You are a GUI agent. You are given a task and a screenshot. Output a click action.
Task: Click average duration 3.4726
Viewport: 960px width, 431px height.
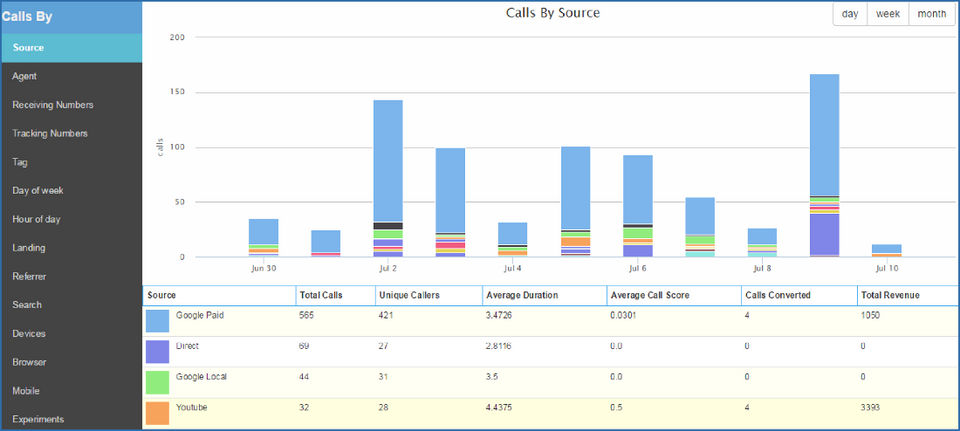click(500, 315)
